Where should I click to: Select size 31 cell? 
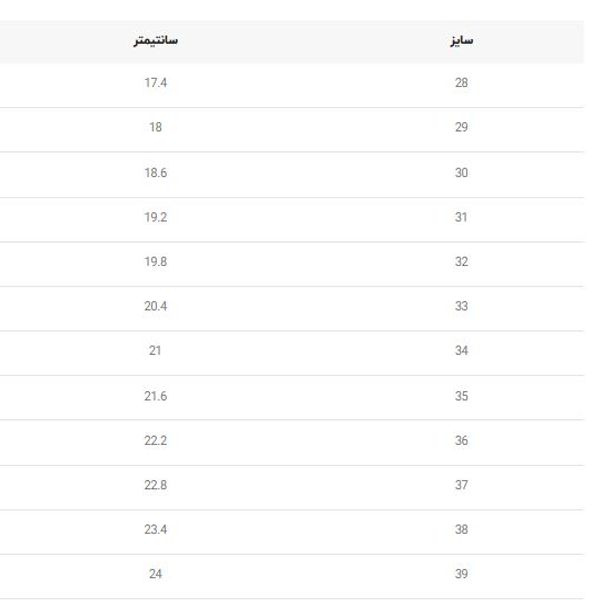(461, 217)
